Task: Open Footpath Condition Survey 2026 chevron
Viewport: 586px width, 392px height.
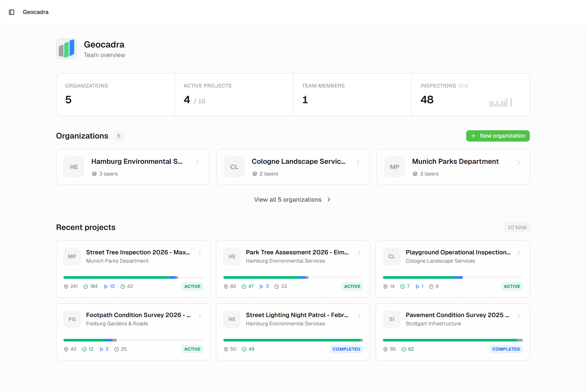Action: click(200, 316)
